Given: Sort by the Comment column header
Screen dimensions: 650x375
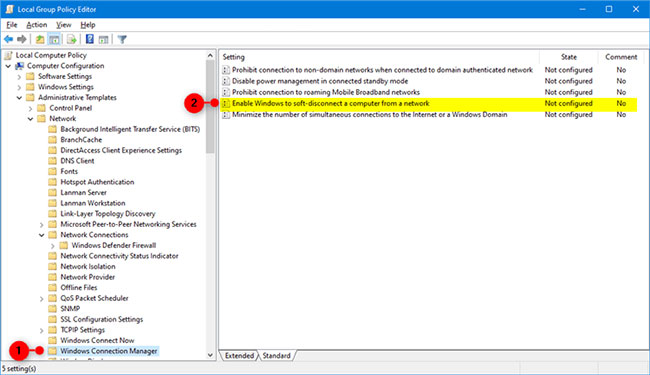Looking at the screenshot, I should pos(621,57).
